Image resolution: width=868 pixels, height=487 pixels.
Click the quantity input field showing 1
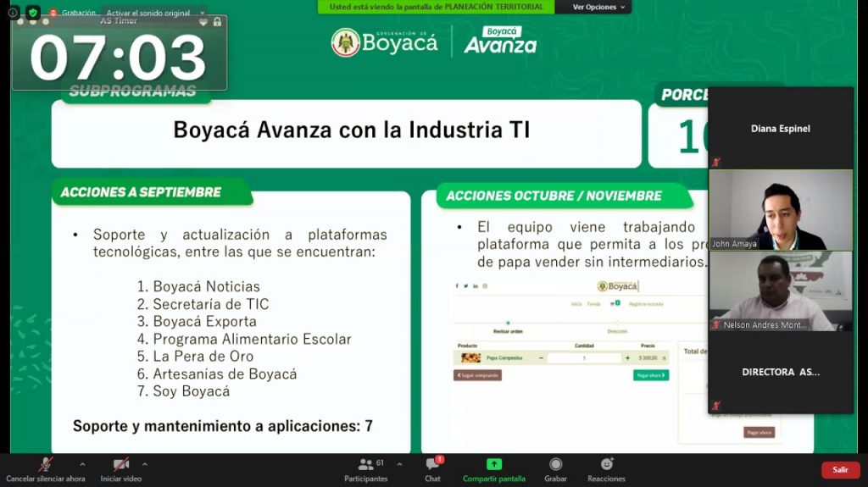584,358
